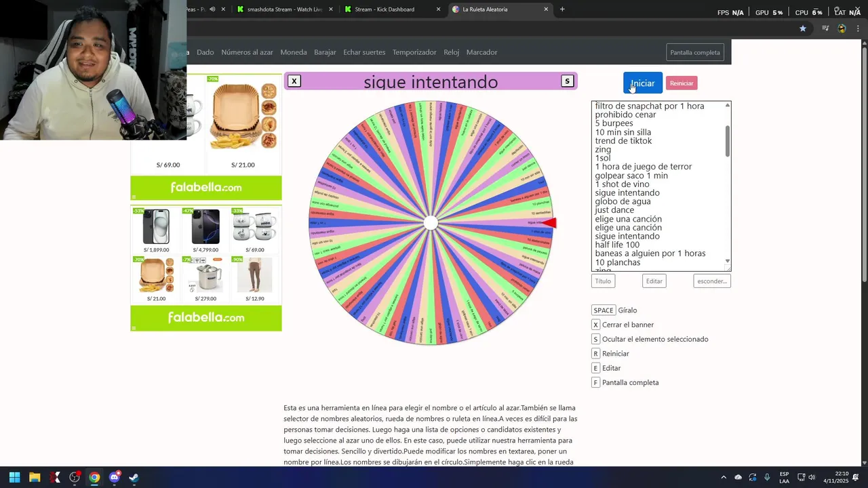This screenshot has width=868, height=488.
Task: Open the lower falabella.com green banner
Action: [206, 318]
